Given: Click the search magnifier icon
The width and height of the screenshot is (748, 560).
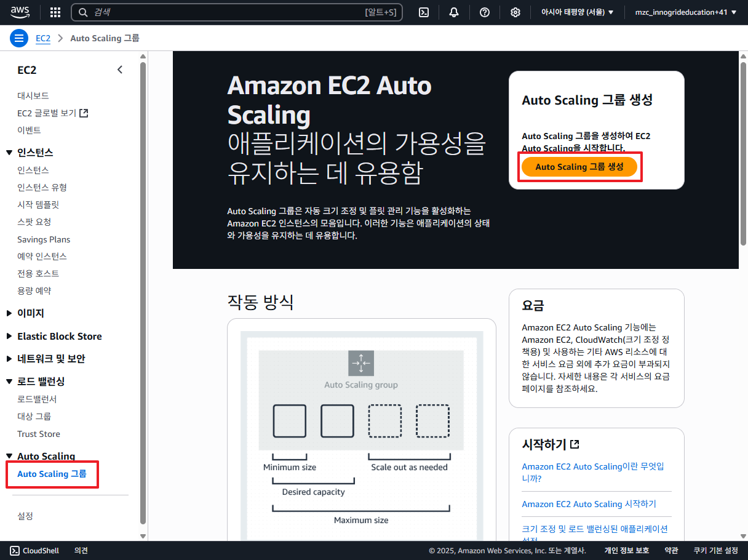Looking at the screenshot, I should 83,12.
